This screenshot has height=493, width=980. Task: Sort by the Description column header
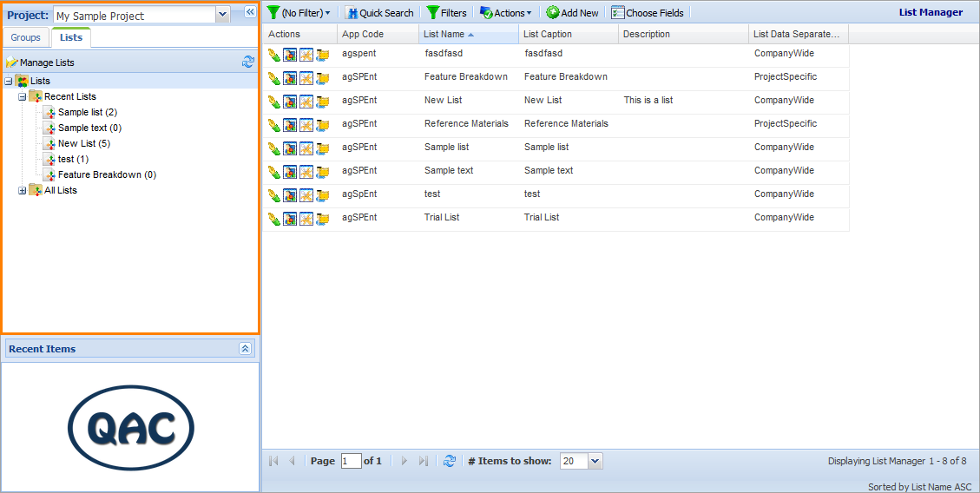(684, 35)
